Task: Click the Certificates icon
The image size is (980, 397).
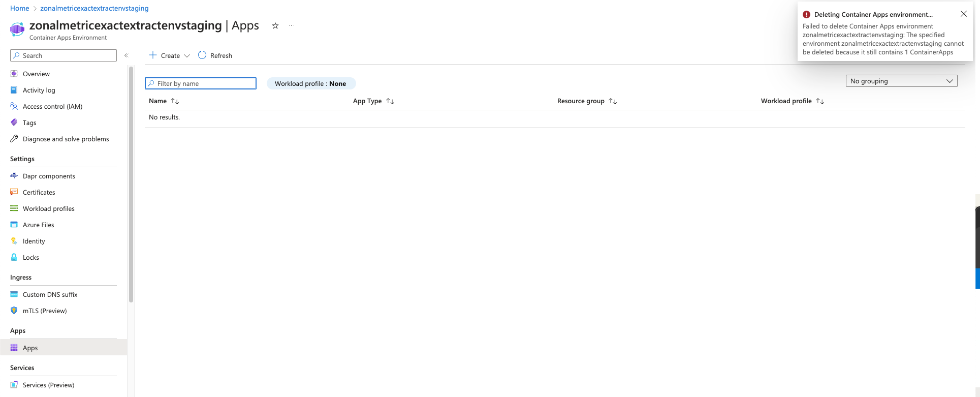Action: (x=14, y=192)
